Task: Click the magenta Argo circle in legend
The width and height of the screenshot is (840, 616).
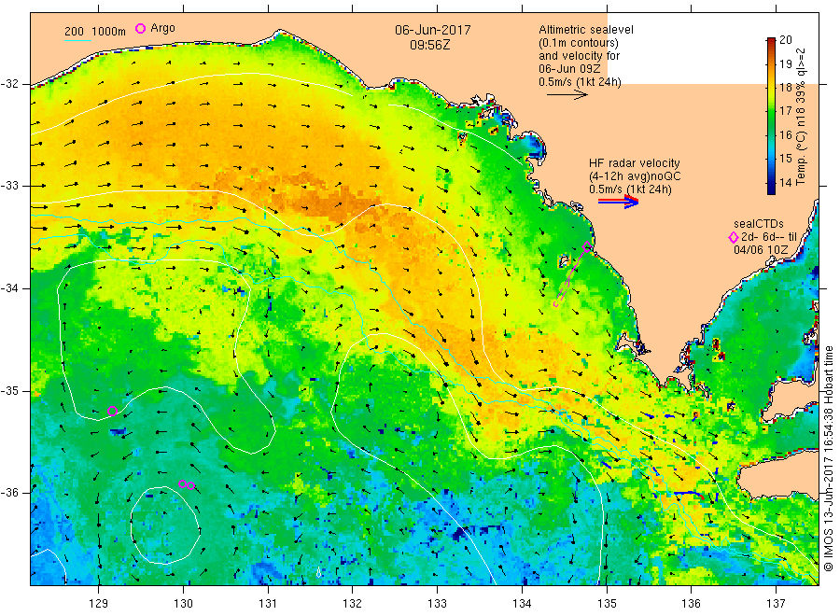Action: [x=140, y=28]
